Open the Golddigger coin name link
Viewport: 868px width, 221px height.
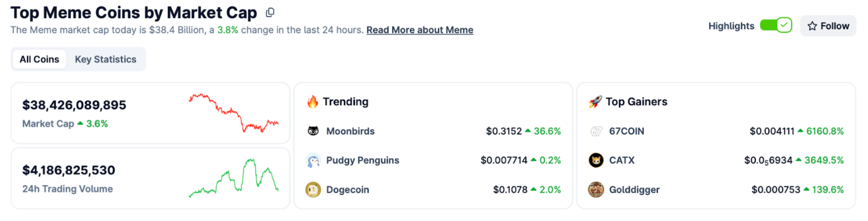[x=634, y=190]
